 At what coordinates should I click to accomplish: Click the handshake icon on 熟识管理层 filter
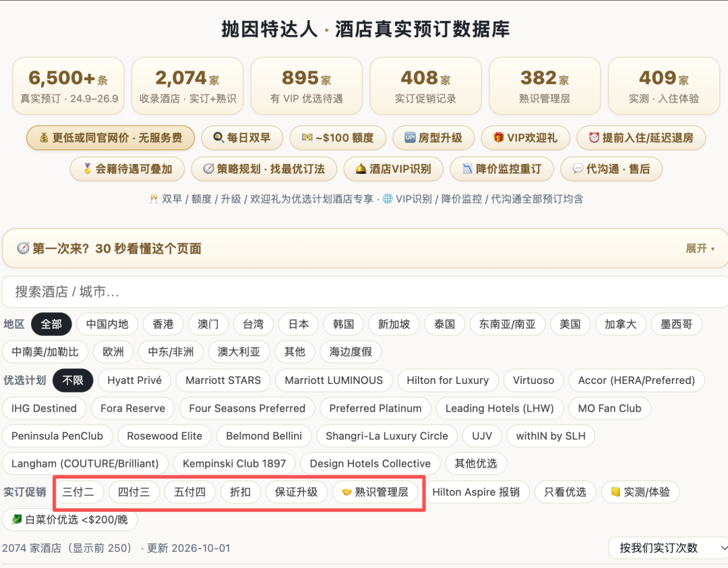coord(346,492)
